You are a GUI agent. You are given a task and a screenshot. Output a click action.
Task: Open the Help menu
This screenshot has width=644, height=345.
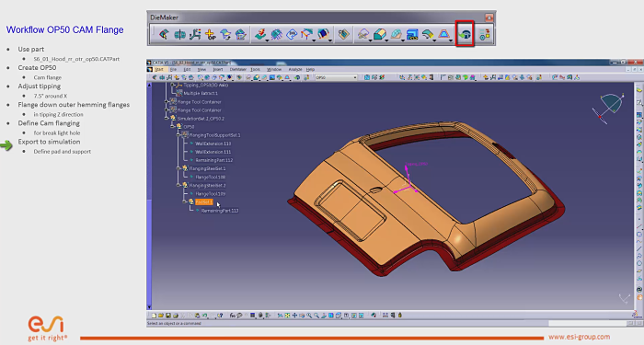(311, 69)
